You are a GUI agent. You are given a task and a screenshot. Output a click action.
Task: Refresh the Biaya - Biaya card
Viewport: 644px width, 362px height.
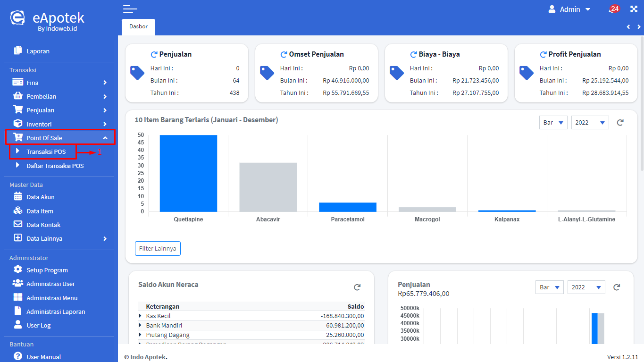click(x=413, y=54)
